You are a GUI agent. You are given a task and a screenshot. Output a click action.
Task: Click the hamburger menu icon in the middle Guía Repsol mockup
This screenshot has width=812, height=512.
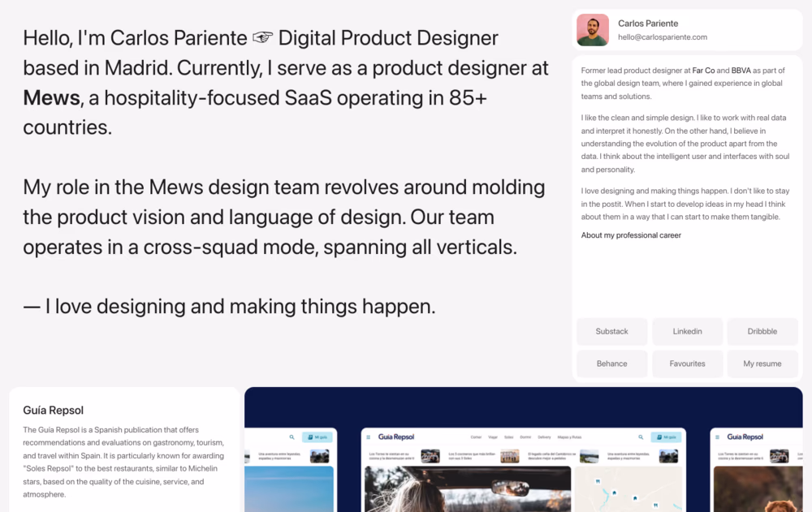(369, 437)
